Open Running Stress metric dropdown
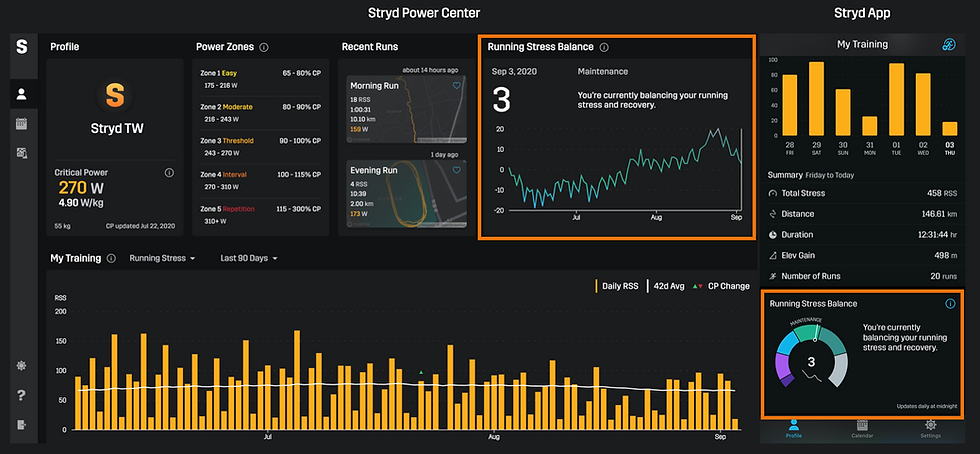 pos(162,258)
